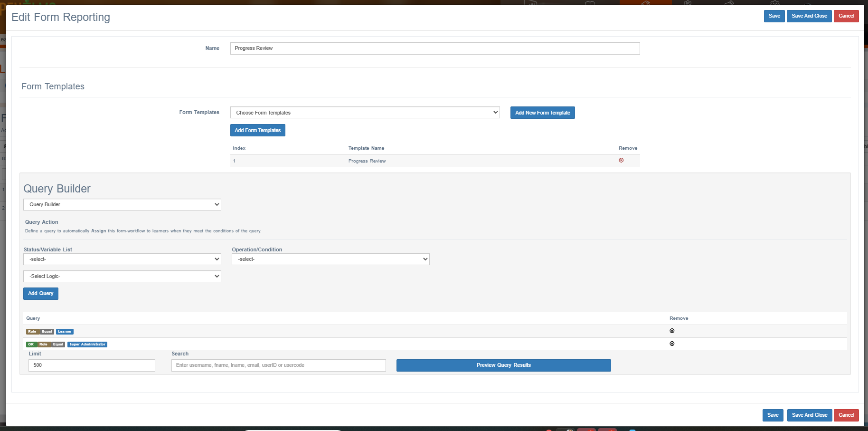Click Progress Review in Template Name column

pyautogui.click(x=367, y=161)
